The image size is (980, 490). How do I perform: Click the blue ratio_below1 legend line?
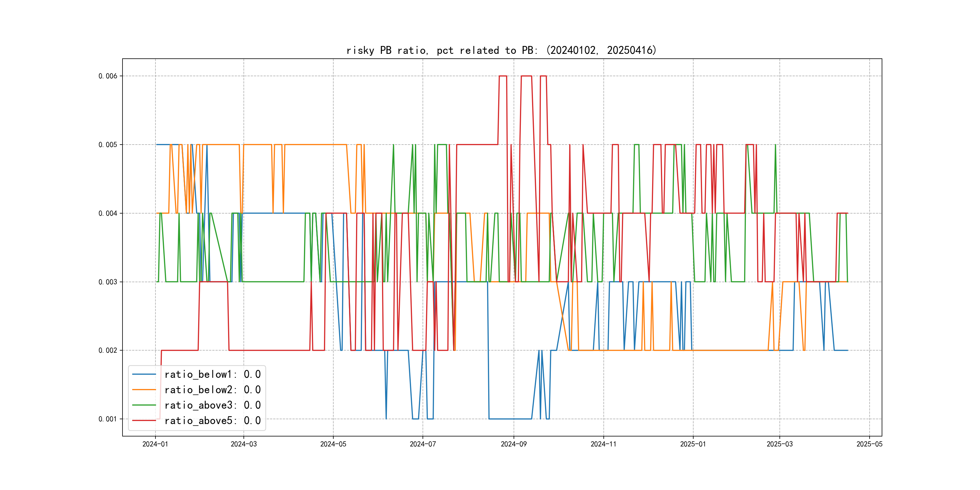coord(144,374)
